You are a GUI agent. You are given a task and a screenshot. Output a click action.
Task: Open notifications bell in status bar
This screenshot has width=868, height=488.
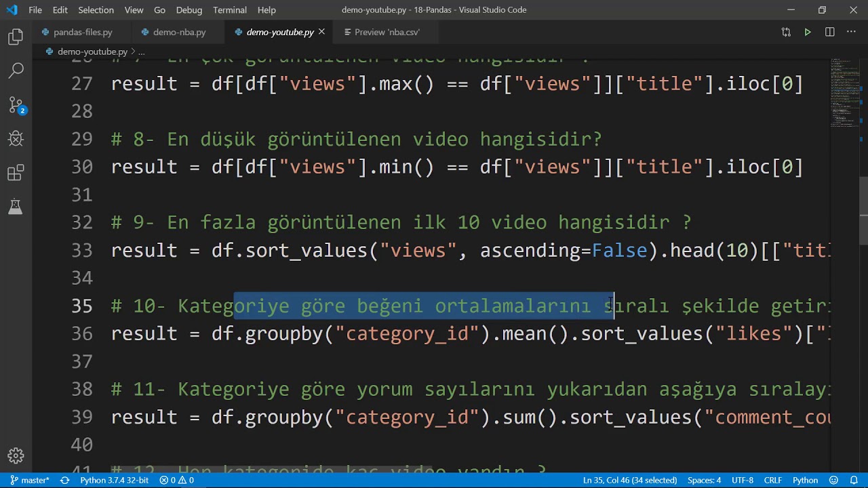tap(853, 480)
